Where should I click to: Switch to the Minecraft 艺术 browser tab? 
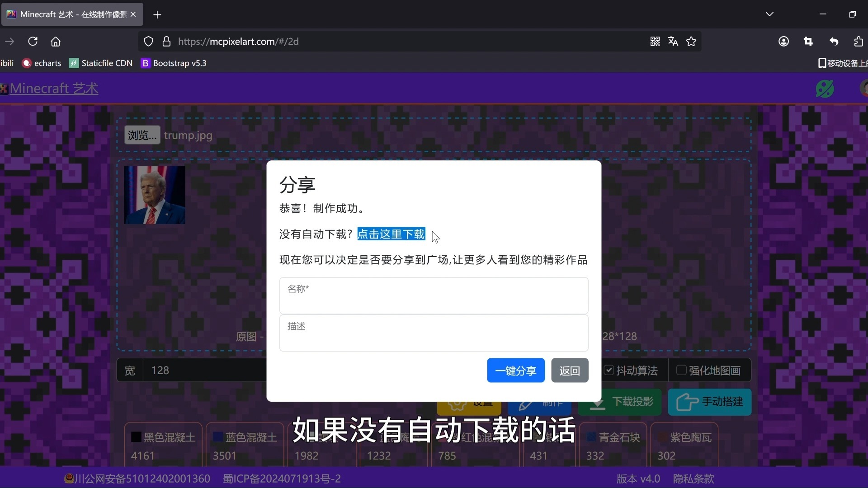pyautogui.click(x=68, y=14)
